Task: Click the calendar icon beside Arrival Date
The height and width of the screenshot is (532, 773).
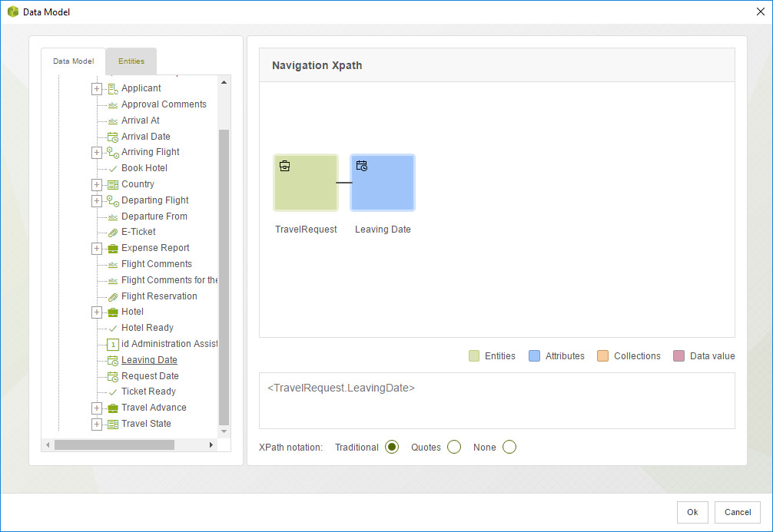Action: (x=113, y=137)
